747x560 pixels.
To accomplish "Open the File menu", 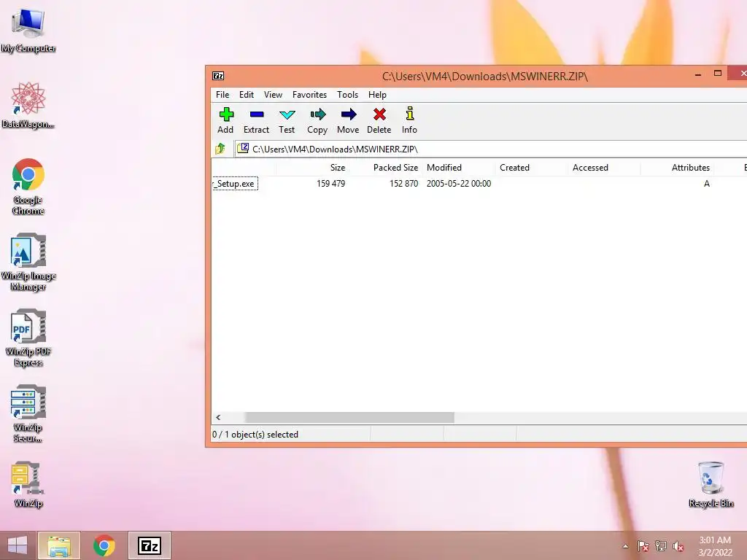I will pos(222,95).
